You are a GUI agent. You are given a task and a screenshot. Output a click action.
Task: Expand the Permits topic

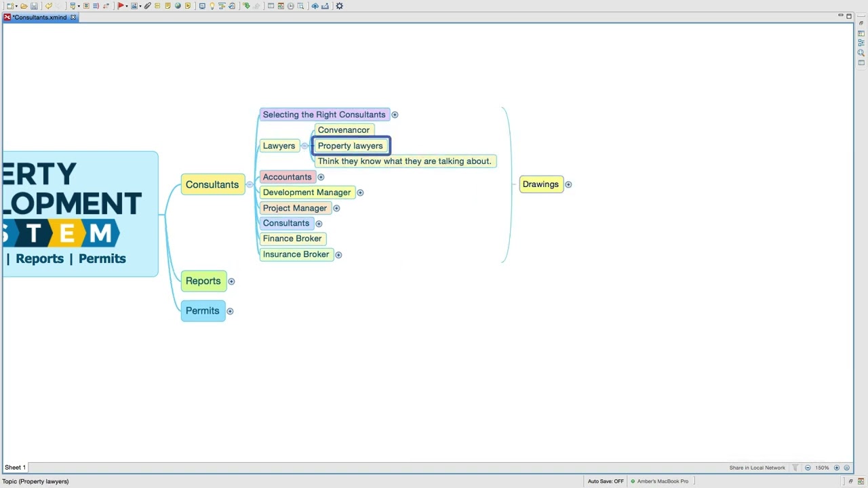click(x=230, y=311)
